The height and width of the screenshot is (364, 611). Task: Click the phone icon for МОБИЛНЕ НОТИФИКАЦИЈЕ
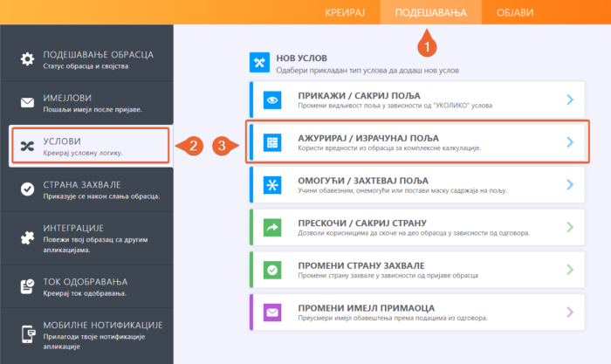(28, 334)
